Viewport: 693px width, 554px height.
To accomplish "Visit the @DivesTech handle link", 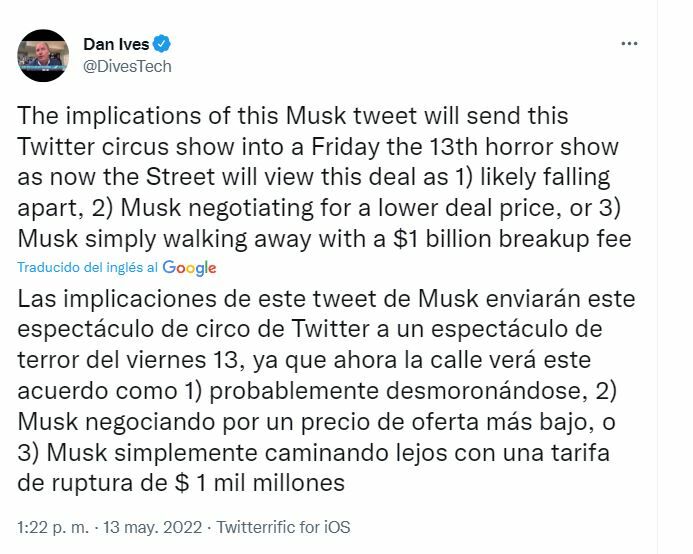I will coord(126,66).
